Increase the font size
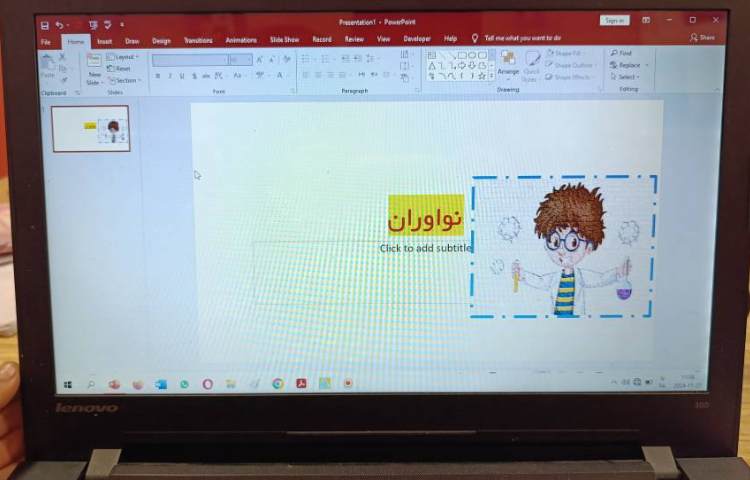The height and width of the screenshot is (480, 750). pyautogui.click(x=259, y=60)
